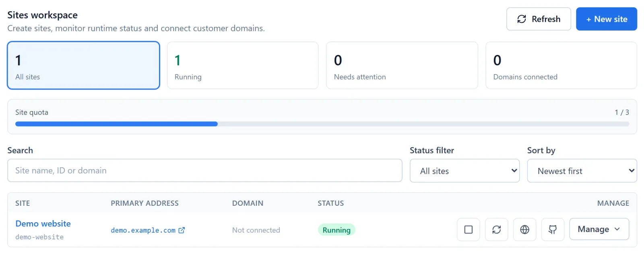Expand the Status filter All sites dropdown
This screenshot has width=644, height=254.
coord(464,171)
